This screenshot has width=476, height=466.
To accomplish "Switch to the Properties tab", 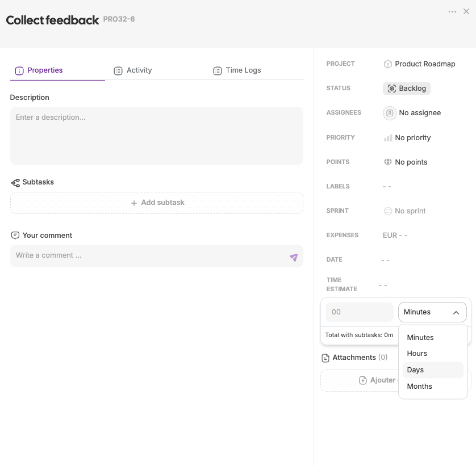I will [57, 70].
